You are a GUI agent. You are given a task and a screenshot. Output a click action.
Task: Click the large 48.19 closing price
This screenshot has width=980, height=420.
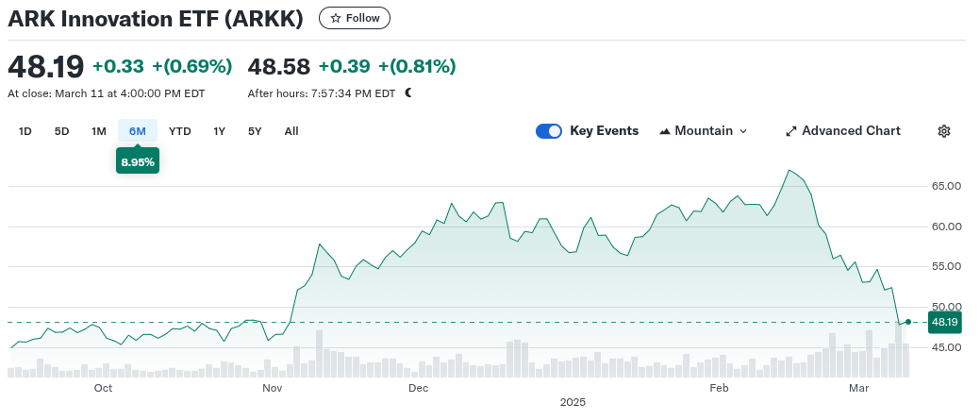[x=45, y=66]
